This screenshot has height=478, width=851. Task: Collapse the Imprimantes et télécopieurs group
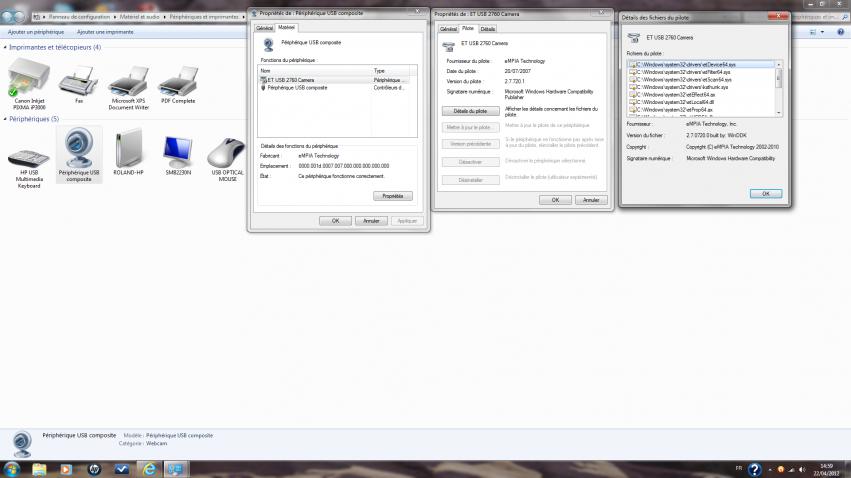click(x=5, y=48)
